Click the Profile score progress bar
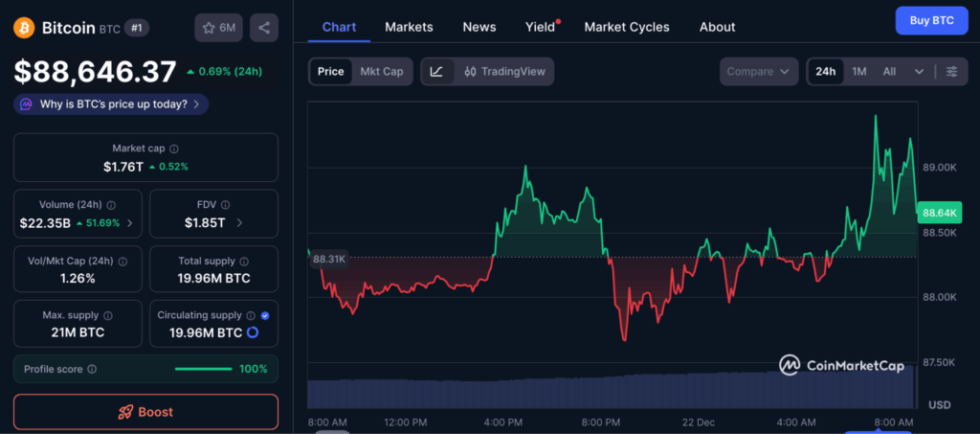This screenshot has height=434, width=980. click(203, 369)
